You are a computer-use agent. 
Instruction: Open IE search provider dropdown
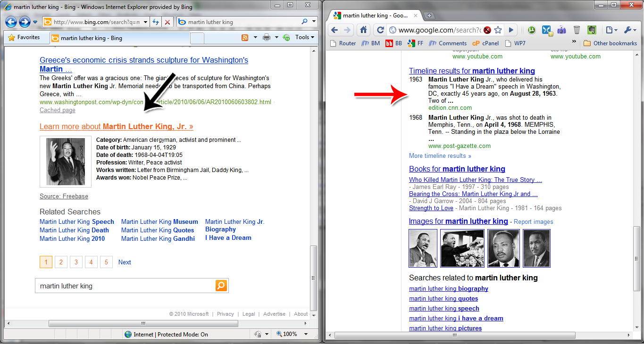[313, 22]
